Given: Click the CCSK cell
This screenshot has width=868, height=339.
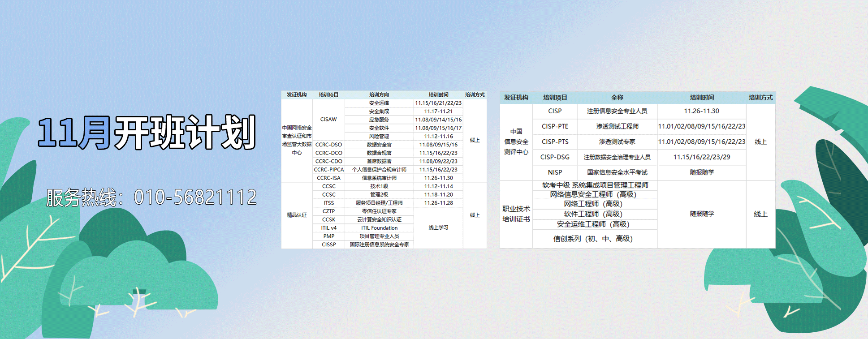Looking at the screenshot, I should tap(328, 220).
